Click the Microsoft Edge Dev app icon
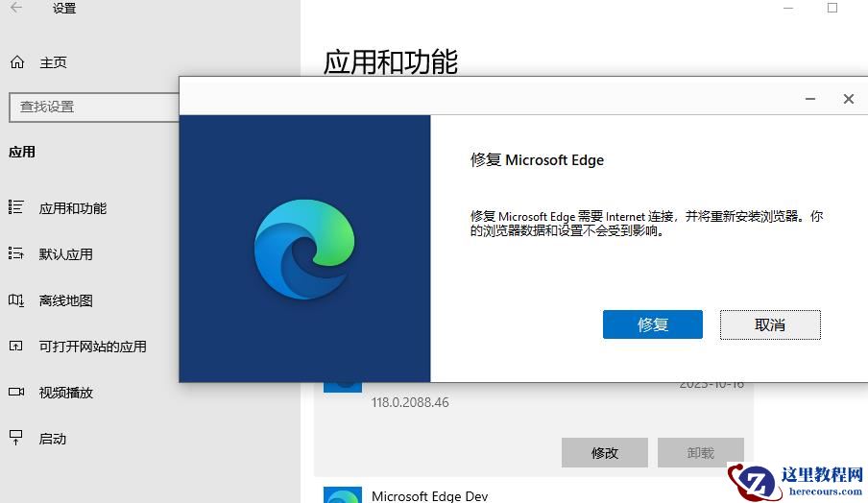This screenshot has height=503, width=868. [343, 494]
